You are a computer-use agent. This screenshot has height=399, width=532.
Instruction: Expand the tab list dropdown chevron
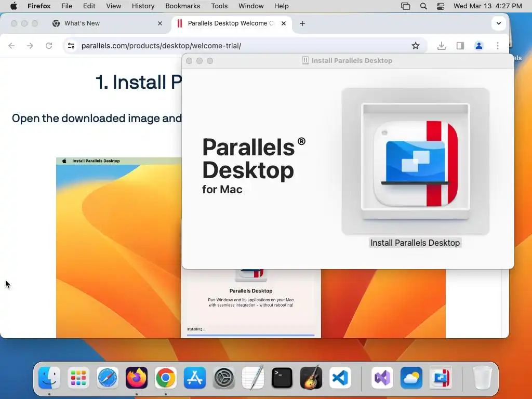click(498, 23)
